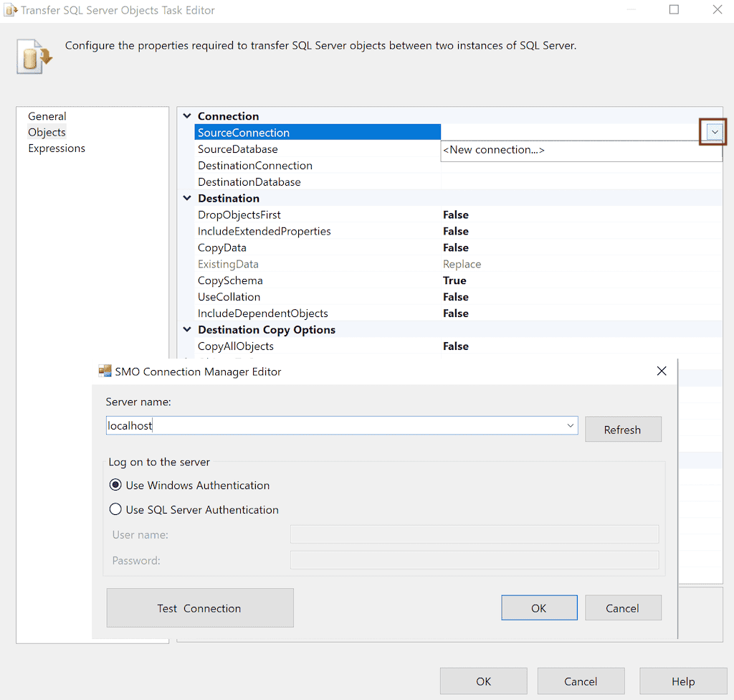Cancel the SMO Connection Manager Editor
Image resolution: width=734 pixels, height=700 pixels.
tap(623, 607)
